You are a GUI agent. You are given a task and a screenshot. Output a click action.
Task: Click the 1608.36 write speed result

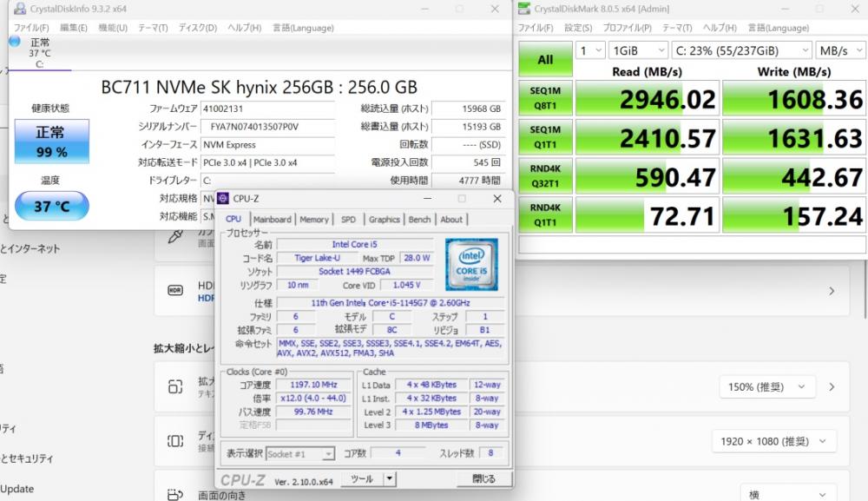[x=794, y=98]
